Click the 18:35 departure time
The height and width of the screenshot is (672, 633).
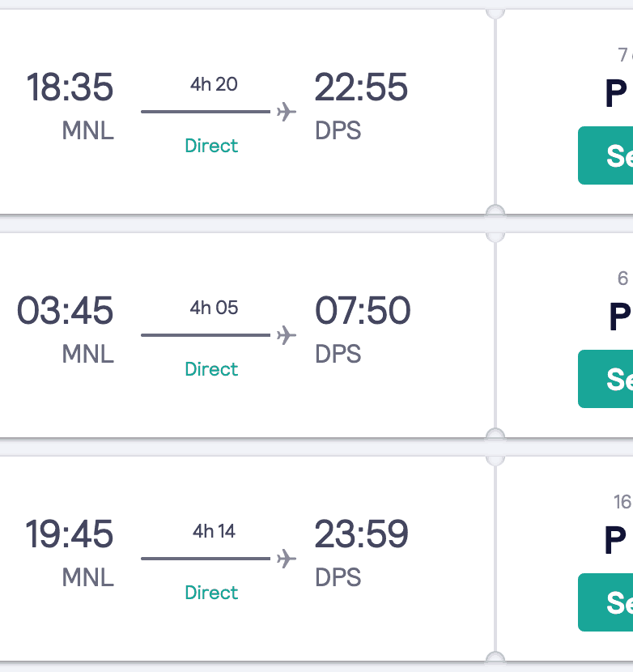coord(70,87)
